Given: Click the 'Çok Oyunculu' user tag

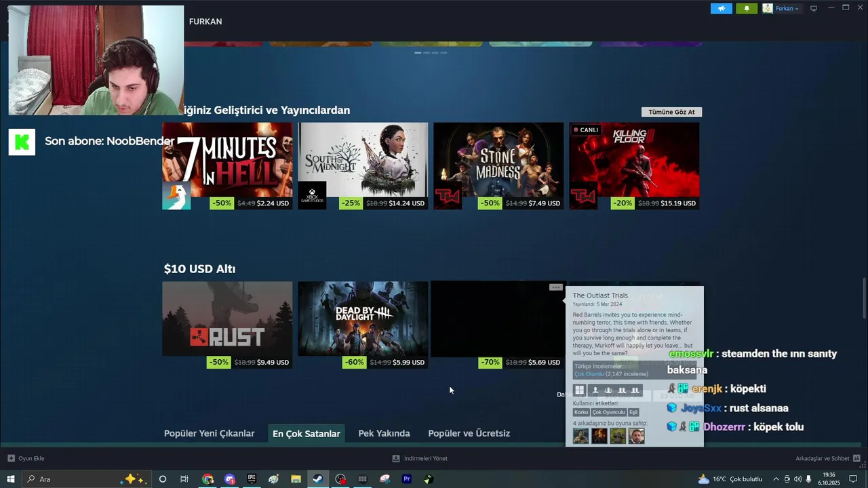Looking at the screenshot, I should (608, 412).
